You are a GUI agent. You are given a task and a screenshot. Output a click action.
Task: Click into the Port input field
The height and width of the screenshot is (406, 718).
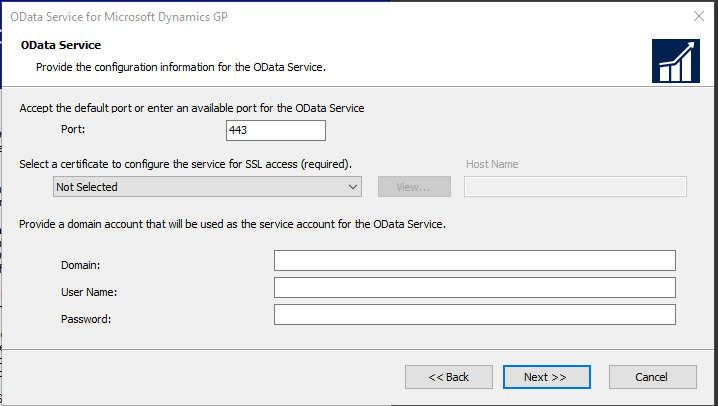click(x=276, y=130)
